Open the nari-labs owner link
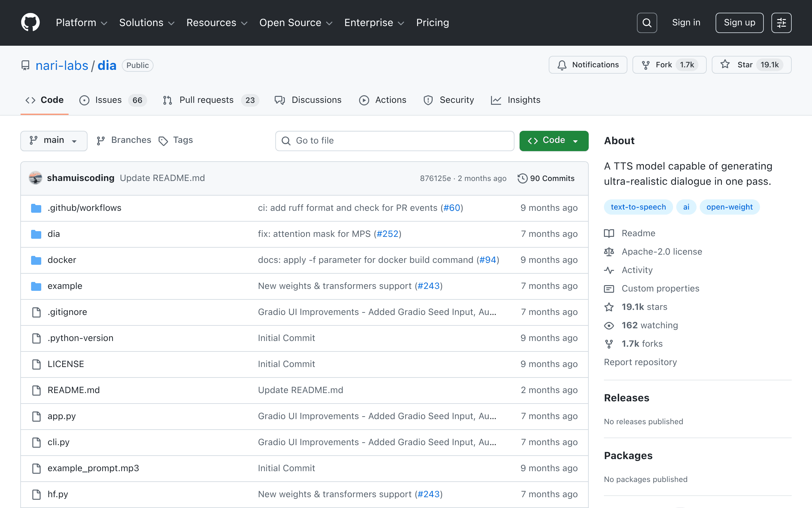812x508 pixels. click(62, 65)
